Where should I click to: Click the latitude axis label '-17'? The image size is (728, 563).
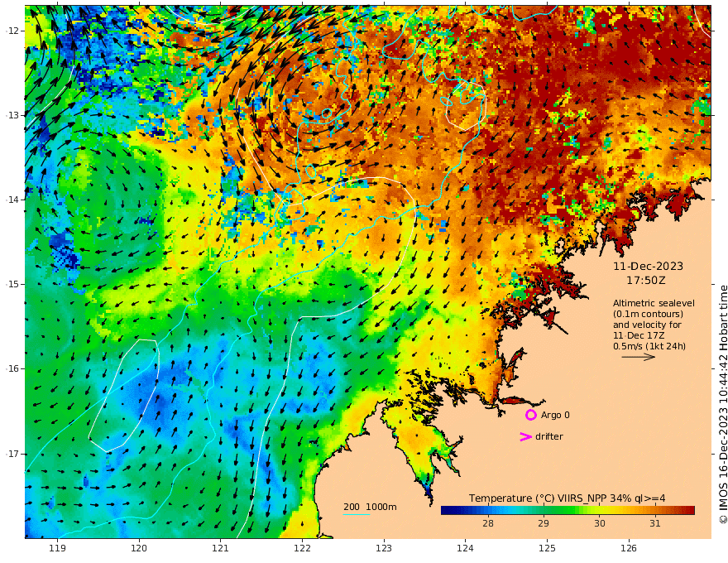click(x=12, y=454)
